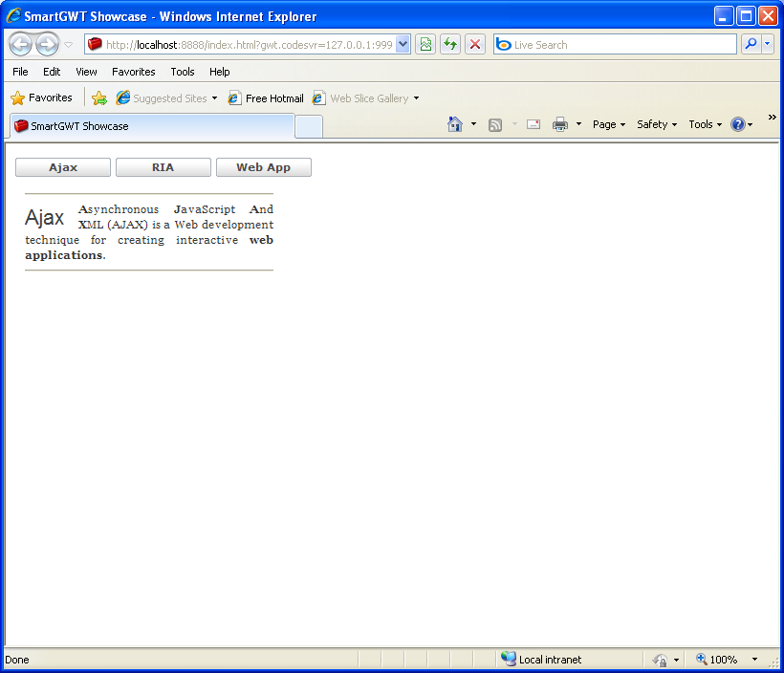
Task: Click the Back navigation arrow
Action: pos(20,44)
